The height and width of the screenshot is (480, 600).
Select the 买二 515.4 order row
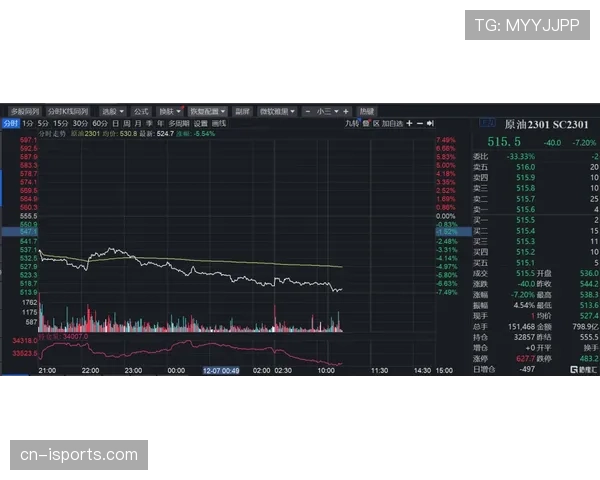(x=535, y=231)
